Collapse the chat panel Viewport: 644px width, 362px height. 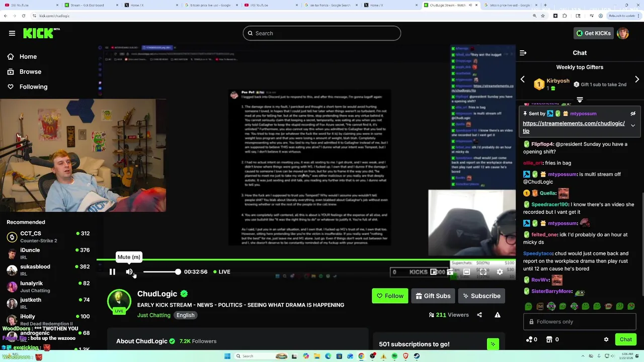pyautogui.click(x=523, y=53)
